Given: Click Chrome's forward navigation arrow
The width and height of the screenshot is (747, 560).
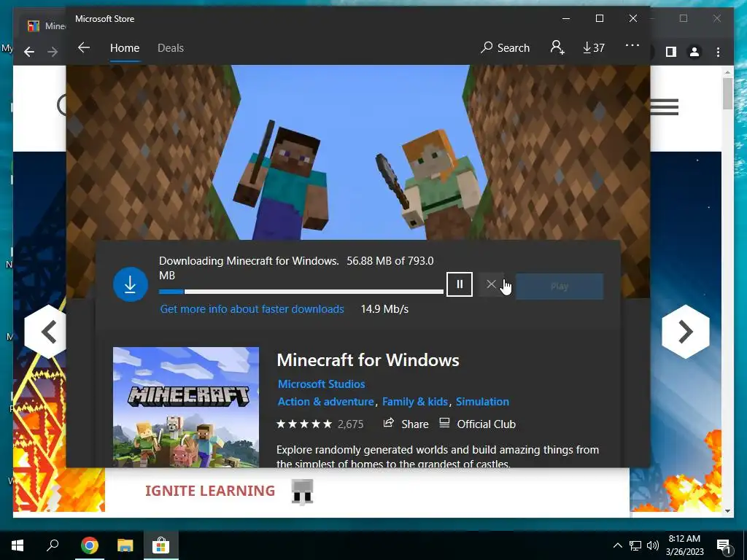Looking at the screenshot, I should 53,52.
